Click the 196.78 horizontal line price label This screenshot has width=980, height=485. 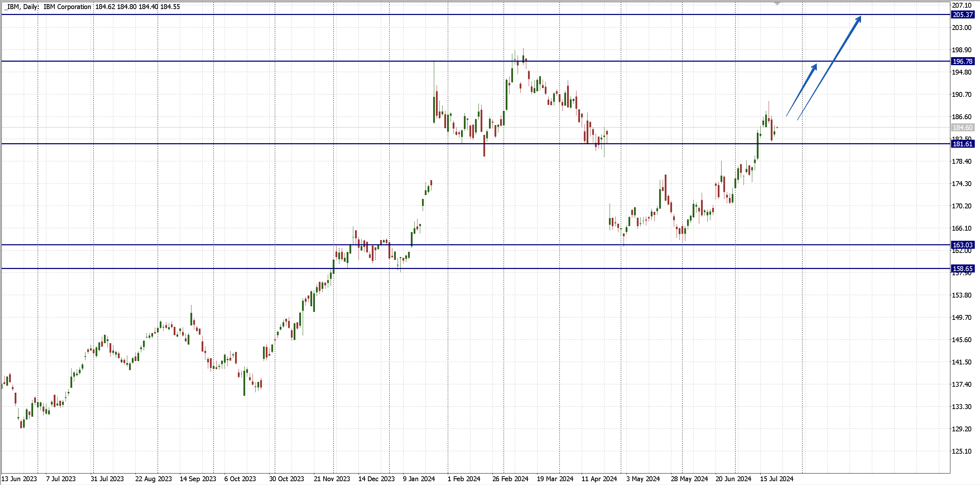pyautogui.click(x=963, y=61)
